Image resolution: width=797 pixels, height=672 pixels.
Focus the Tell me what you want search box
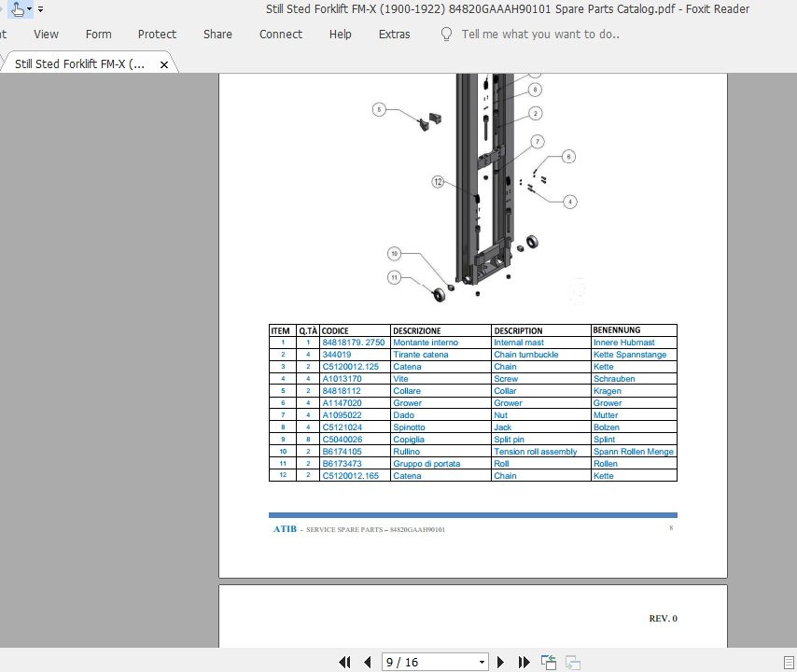[540, 34]
